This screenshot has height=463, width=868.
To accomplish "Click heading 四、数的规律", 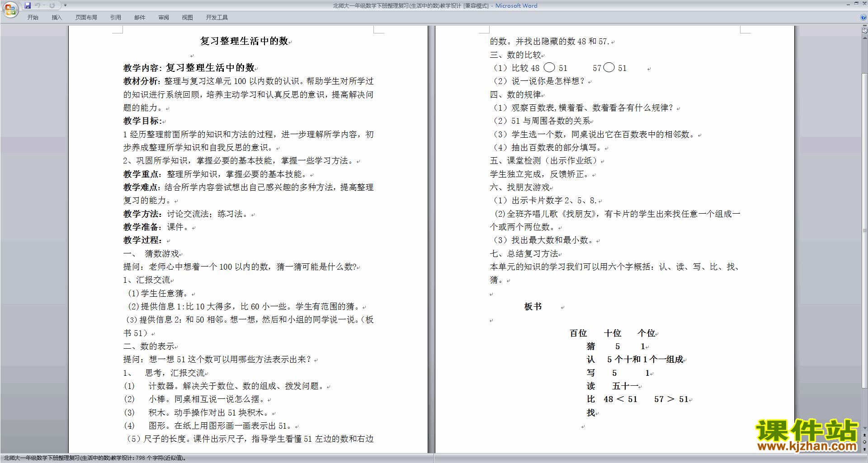I will pos(515,94).
